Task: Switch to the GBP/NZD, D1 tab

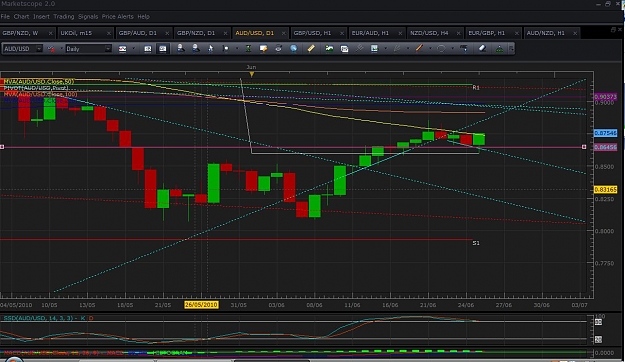Action: click(202, 33)
